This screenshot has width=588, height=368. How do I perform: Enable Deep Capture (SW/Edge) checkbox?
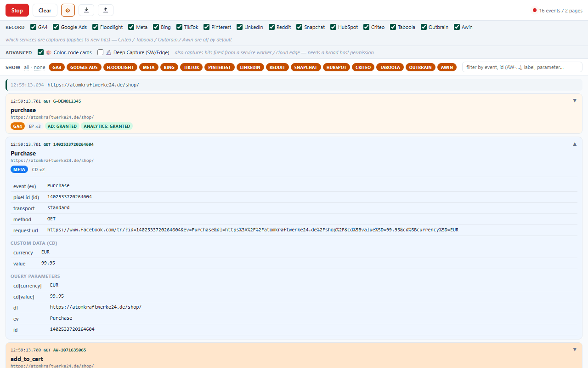click(101, 52)
